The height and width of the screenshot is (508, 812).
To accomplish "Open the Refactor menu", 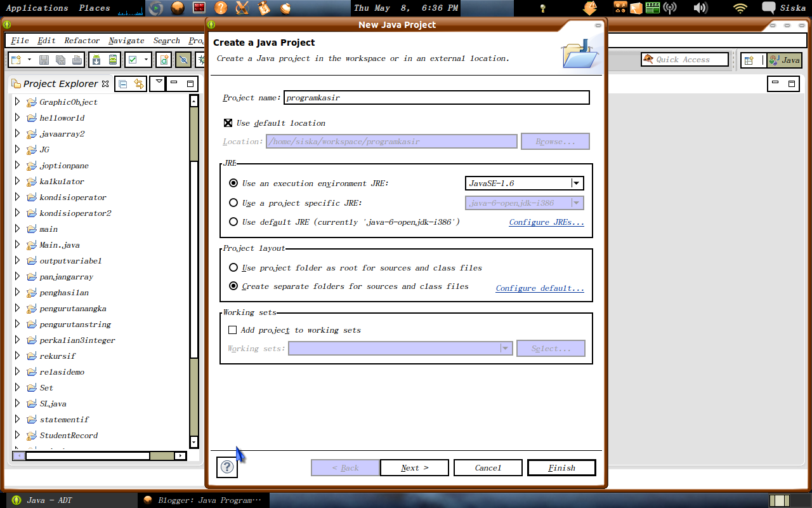I will coord(81,40).
